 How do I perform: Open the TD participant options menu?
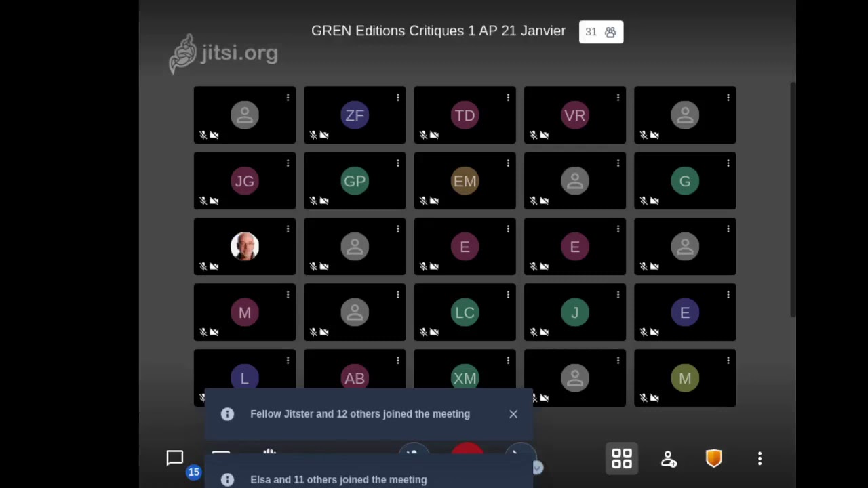(x=507, y=98)
